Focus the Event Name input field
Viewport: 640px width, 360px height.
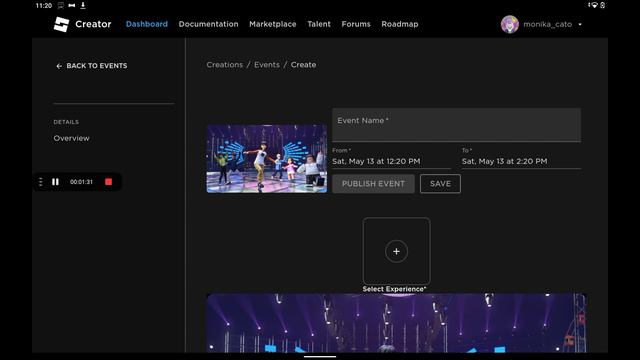[456, 125]
